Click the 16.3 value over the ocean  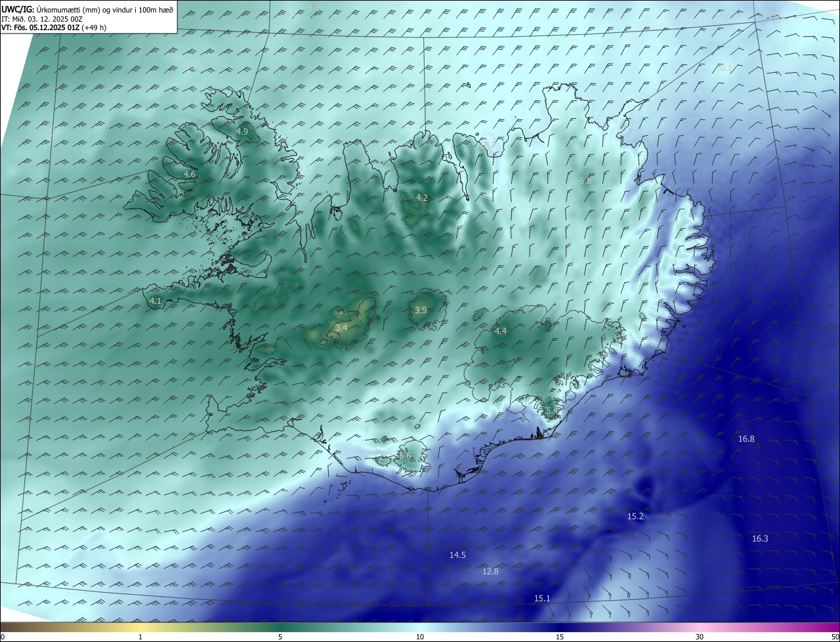(760, 539)
